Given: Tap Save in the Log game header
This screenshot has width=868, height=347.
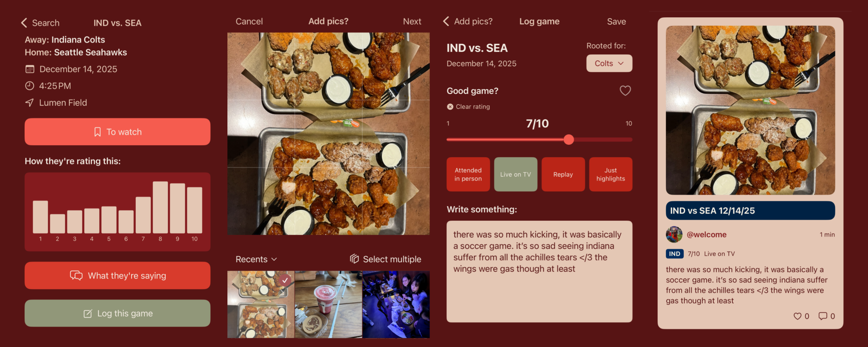Looking at the screenshot, I should pos(616,22).
